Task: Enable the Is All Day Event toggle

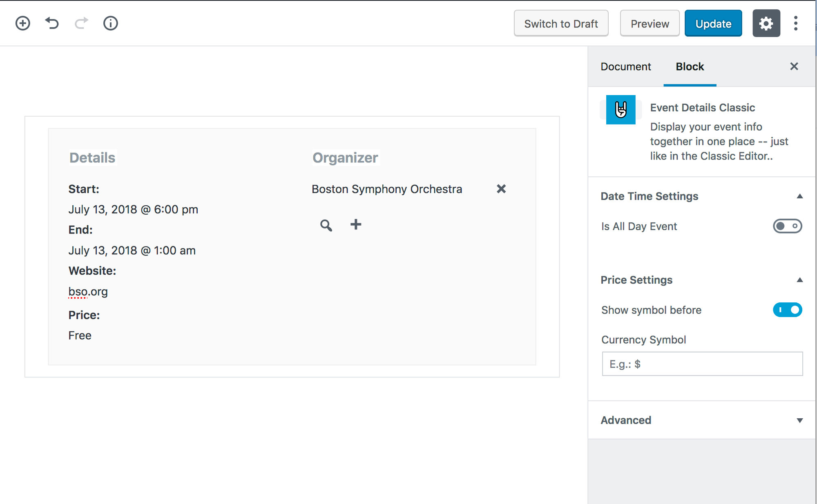Action: point(787,226)
